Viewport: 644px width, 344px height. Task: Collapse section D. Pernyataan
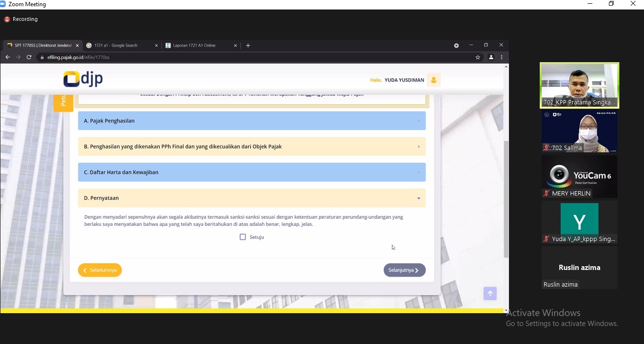pos(252,198)
